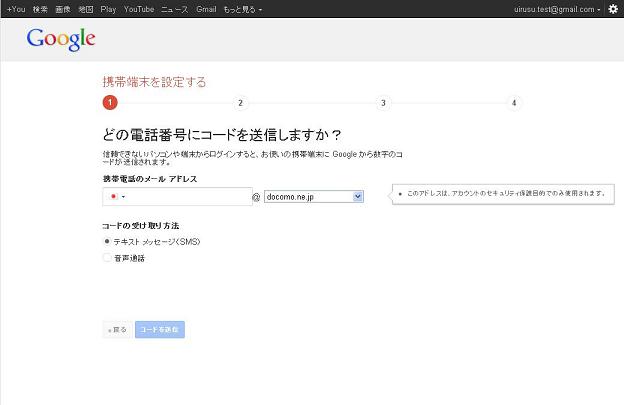624x405 pixels.
Task: Open Gmail in the top bar
Action: click(206, 9)
